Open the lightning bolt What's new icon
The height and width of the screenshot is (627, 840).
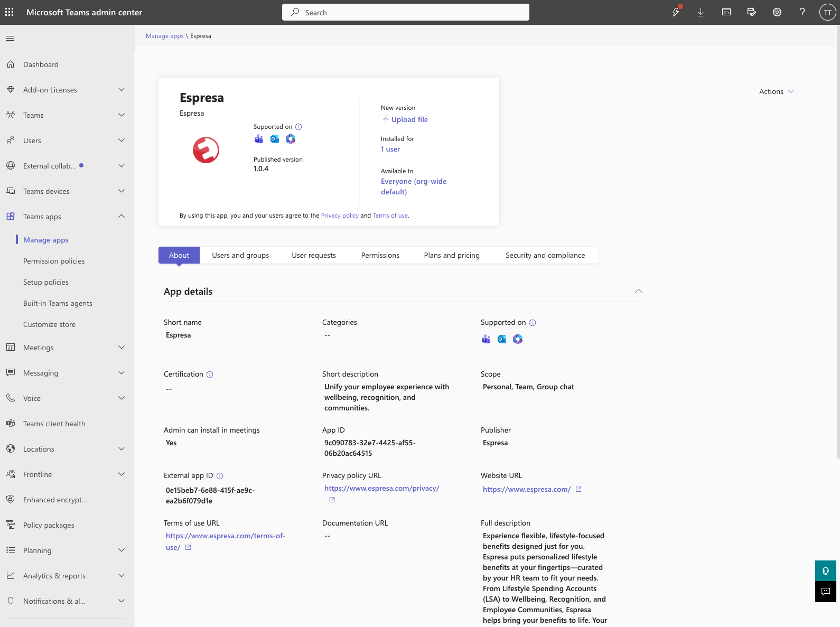tap(676, 12)
